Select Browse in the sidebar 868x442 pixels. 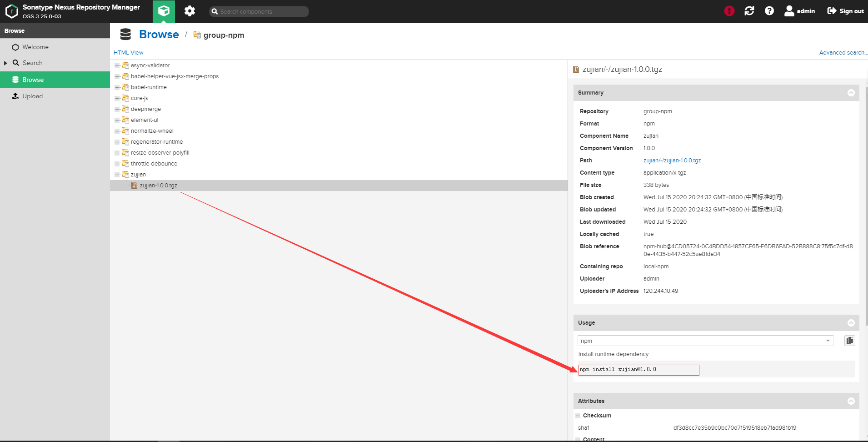coord(55,80)
